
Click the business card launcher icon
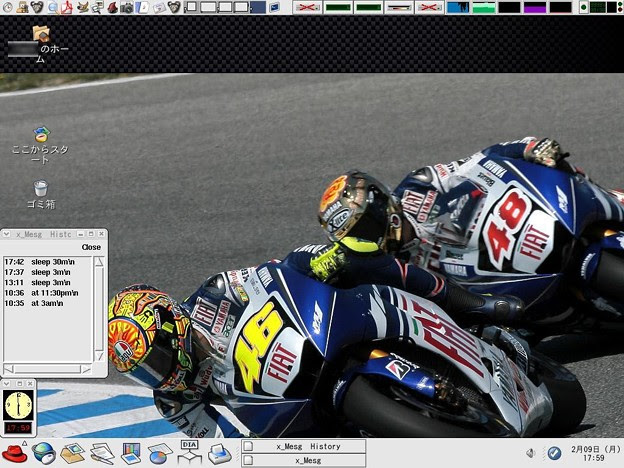158,7
